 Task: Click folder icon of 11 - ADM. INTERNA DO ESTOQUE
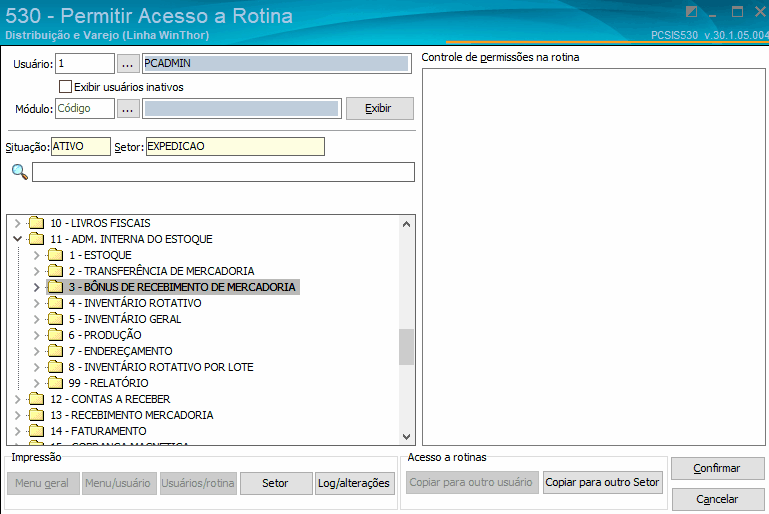pyautogui.click(x=36, y=239)
